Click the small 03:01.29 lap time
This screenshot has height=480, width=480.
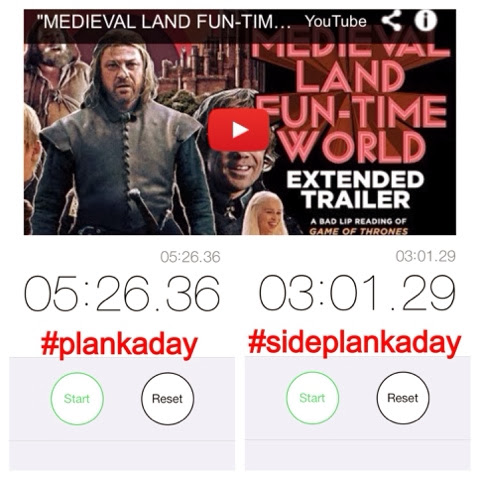[426, 256]
